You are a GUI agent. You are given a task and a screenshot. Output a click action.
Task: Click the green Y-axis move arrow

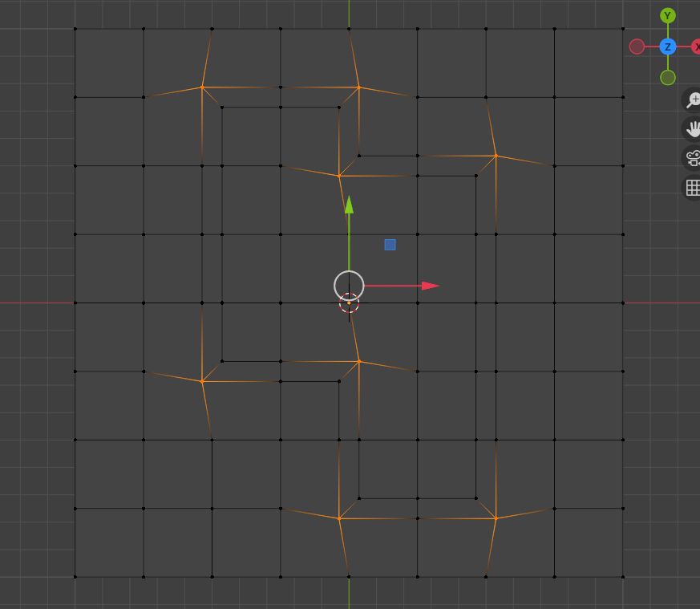(349, 205)
